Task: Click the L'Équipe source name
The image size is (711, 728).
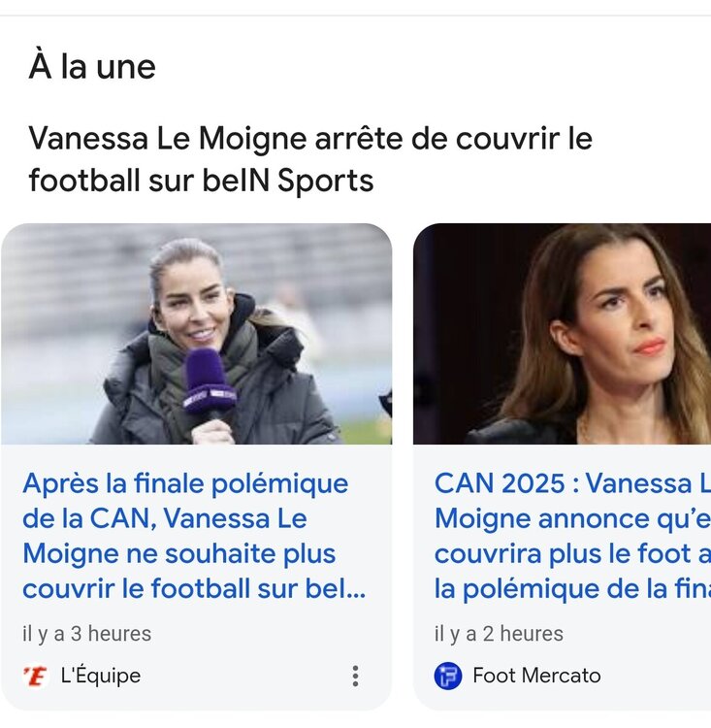Action: 99,676
